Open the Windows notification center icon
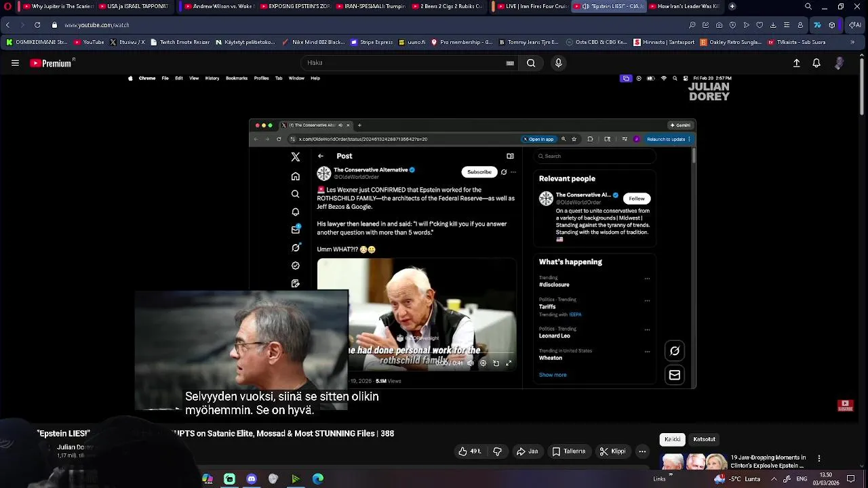868x488 pixels. [x=851, y=479]
